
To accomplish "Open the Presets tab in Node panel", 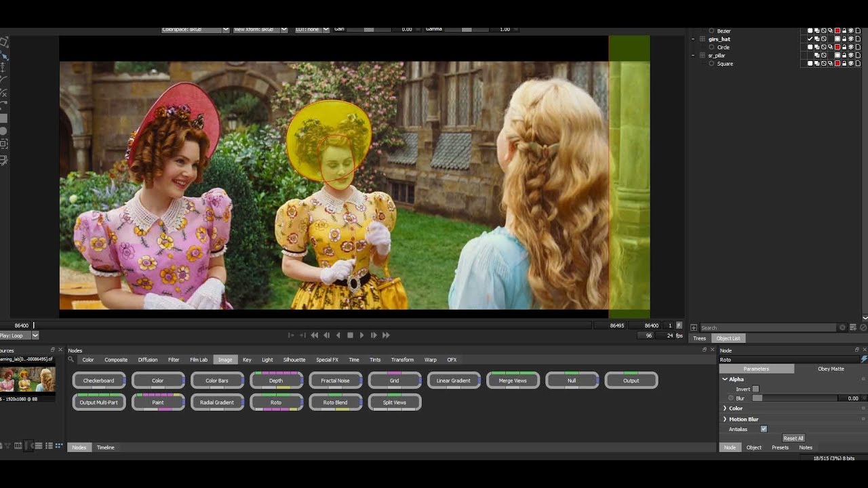I will pos(780,447).
